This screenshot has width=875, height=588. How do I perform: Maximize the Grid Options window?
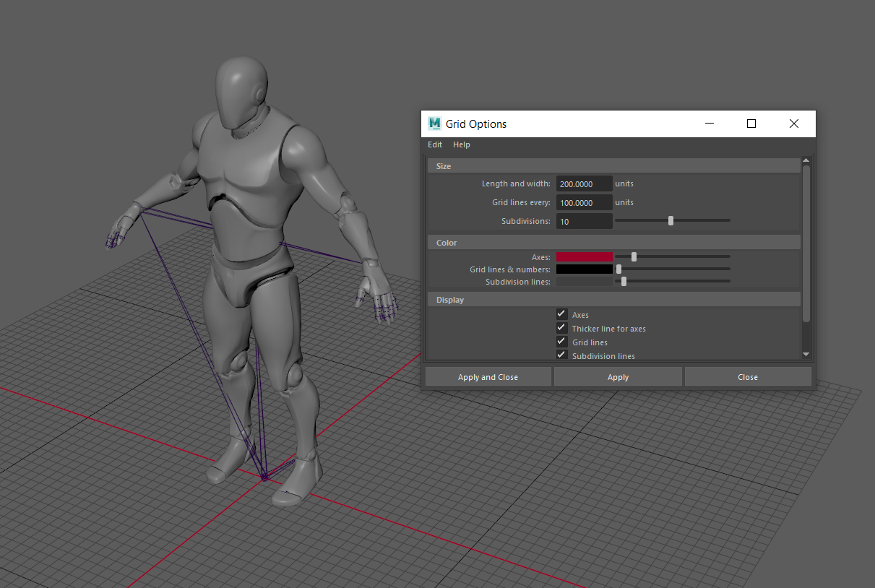click(751, 124)
